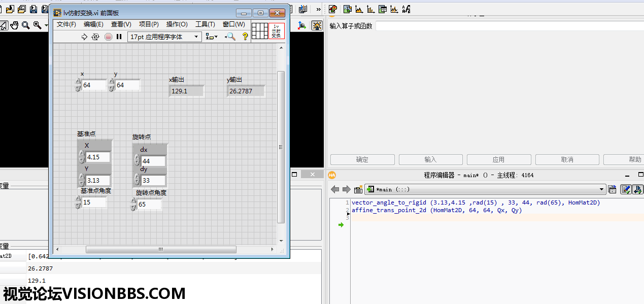Open the 文件(F) menu
644x304 pixels.
tap(66, 24)
